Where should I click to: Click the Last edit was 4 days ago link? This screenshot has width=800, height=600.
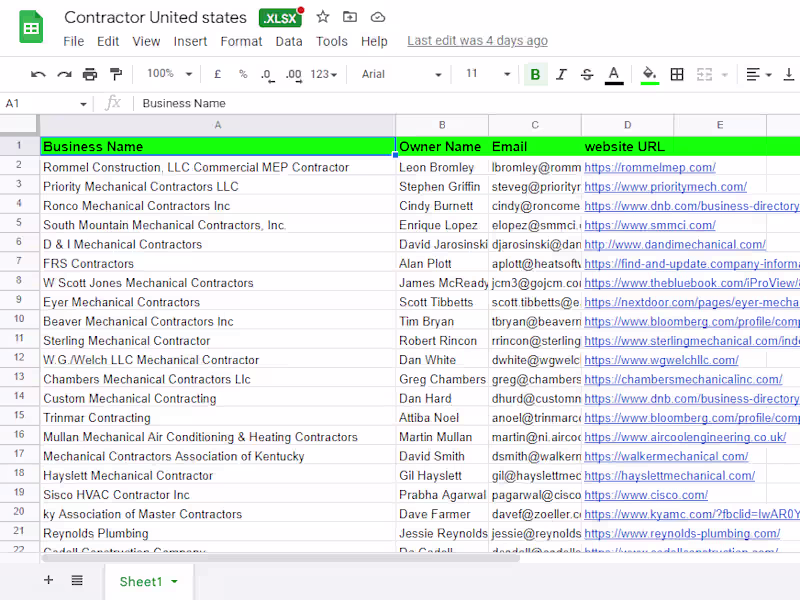pos(477,41)
